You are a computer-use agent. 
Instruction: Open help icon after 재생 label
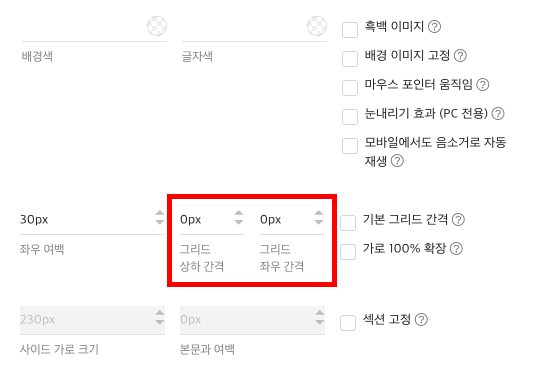click(397, 161)
